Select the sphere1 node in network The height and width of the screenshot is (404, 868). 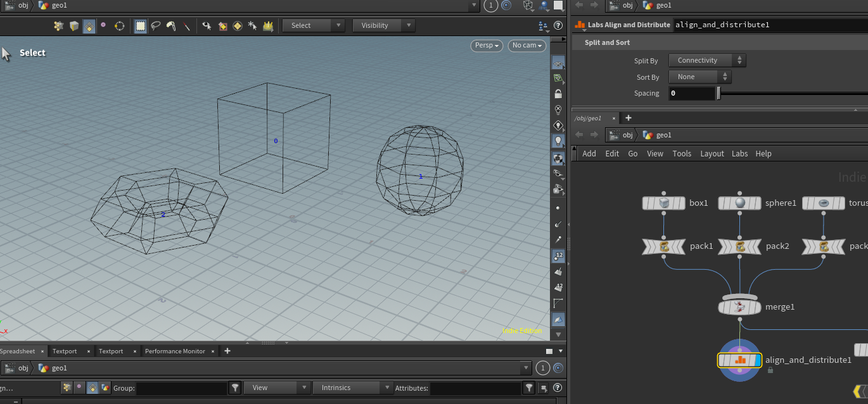point(739,203)
